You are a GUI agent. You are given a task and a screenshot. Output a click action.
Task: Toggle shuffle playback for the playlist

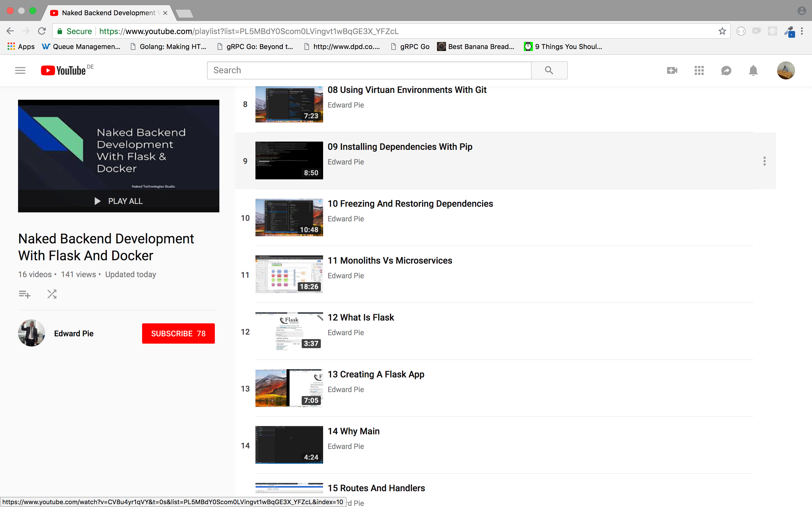pos(52,294)
